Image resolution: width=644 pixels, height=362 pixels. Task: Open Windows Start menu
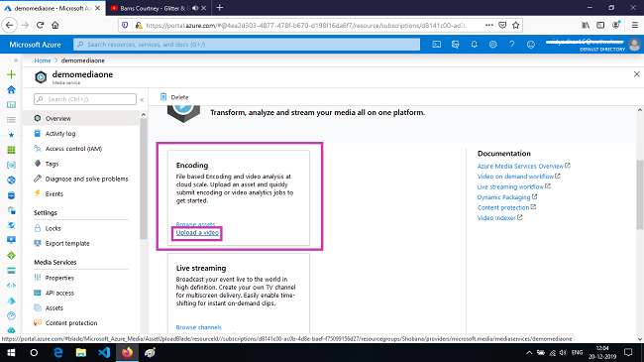click(11, 352)
